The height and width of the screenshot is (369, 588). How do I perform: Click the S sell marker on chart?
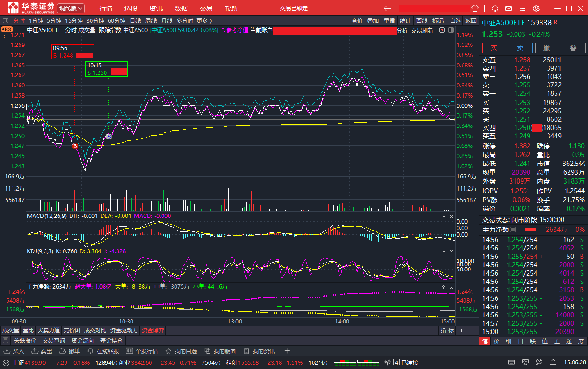pyautogui.click(x=109, y=137)
